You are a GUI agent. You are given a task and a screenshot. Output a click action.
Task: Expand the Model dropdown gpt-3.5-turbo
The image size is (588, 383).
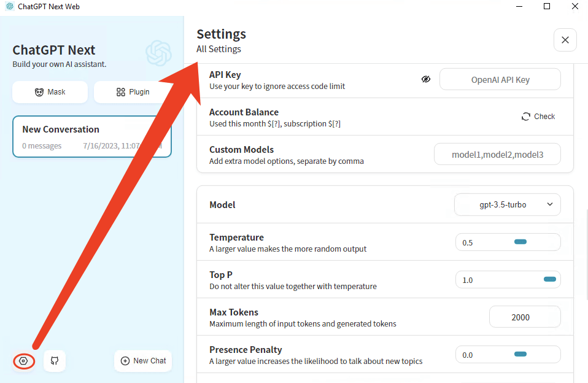pos(508,205)
